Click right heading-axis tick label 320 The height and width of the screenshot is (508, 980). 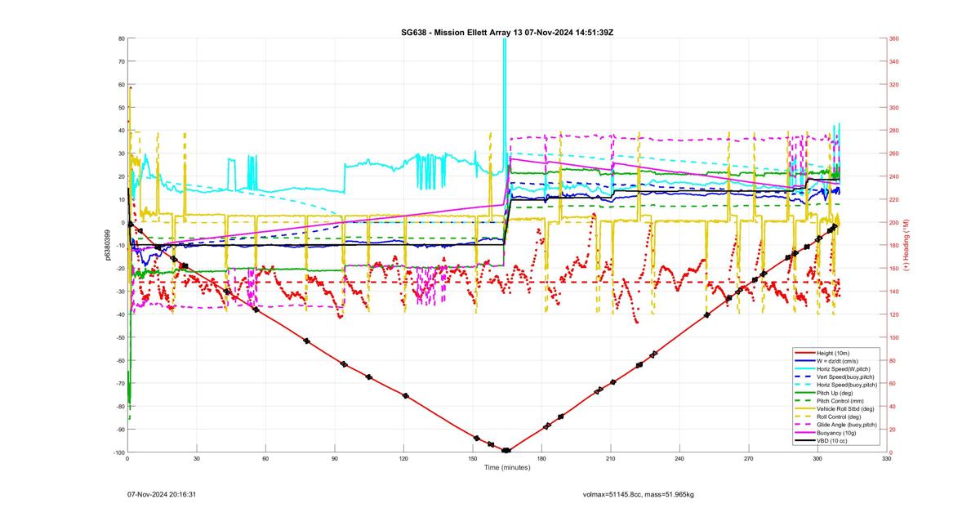[x=894, y=84]
